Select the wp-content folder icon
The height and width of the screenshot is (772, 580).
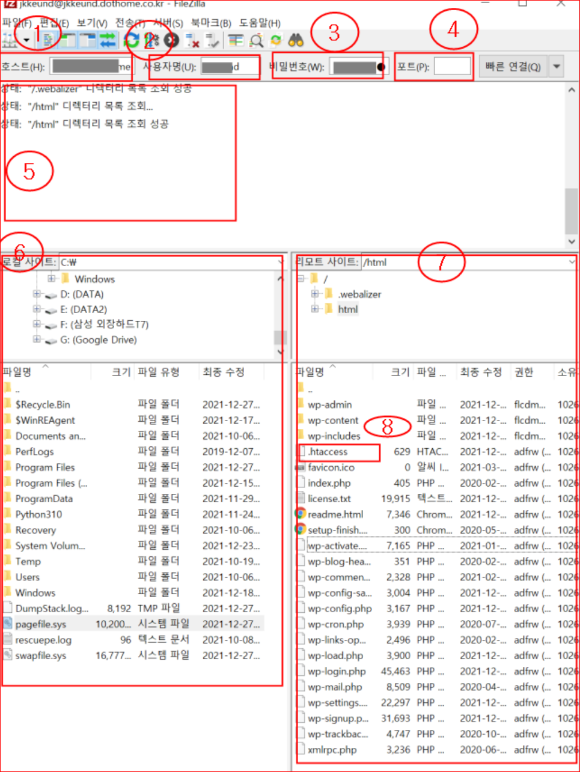coord(301,420)
